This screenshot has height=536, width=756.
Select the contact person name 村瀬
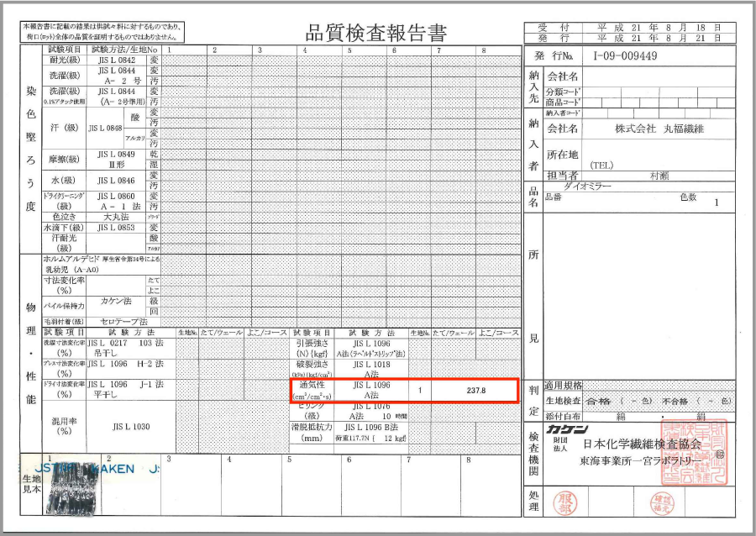(659, 176)
